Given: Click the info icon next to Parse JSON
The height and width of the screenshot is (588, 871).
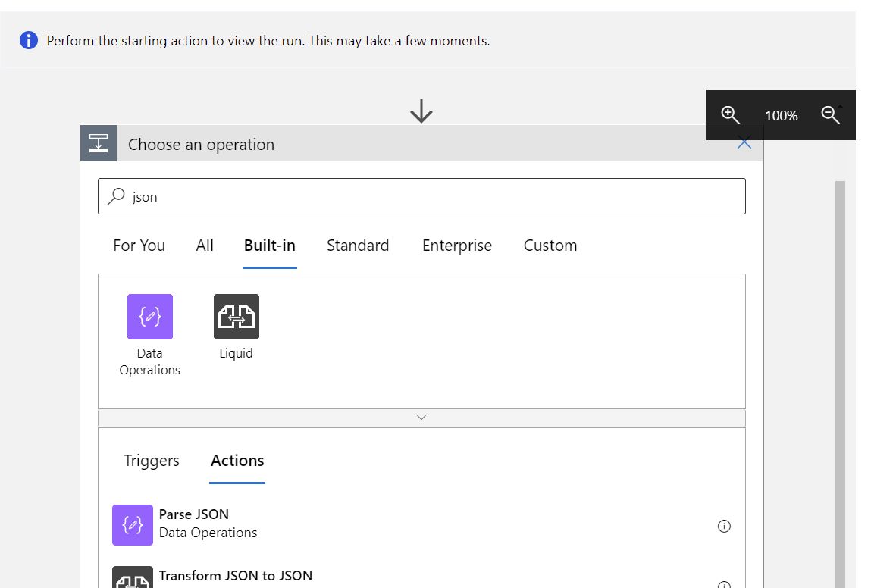Looking at the screenshot, I should pyautogui.click(x=724, y=525).
